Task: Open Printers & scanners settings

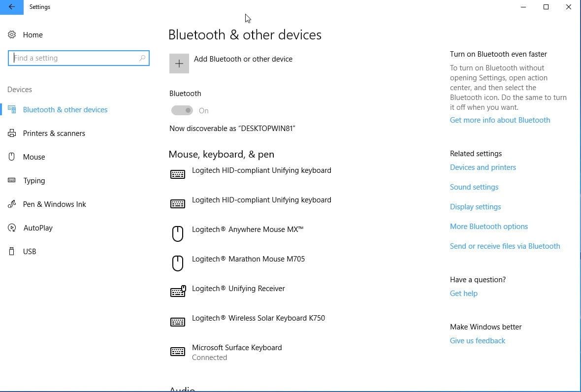Action: coord(12,133)
